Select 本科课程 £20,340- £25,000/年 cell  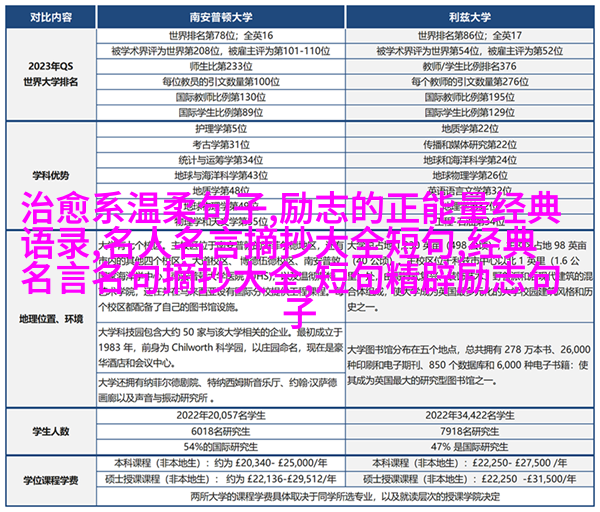pyautogui.click(x=221, y=463)
